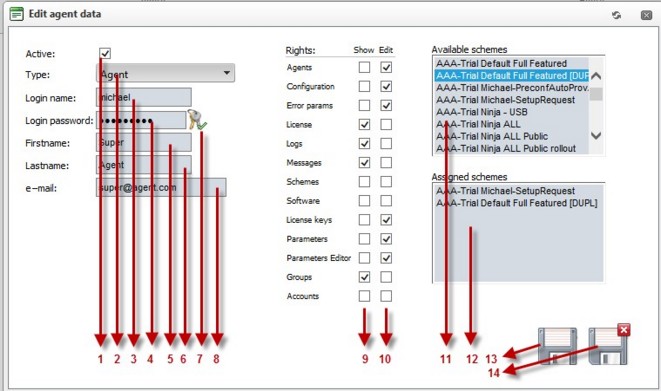
Task: Click the save floppy disk icon
Action: (x=557, y=346)
